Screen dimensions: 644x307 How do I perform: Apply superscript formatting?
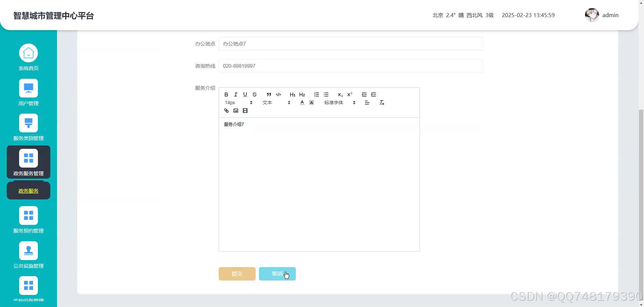pos(350,95)
